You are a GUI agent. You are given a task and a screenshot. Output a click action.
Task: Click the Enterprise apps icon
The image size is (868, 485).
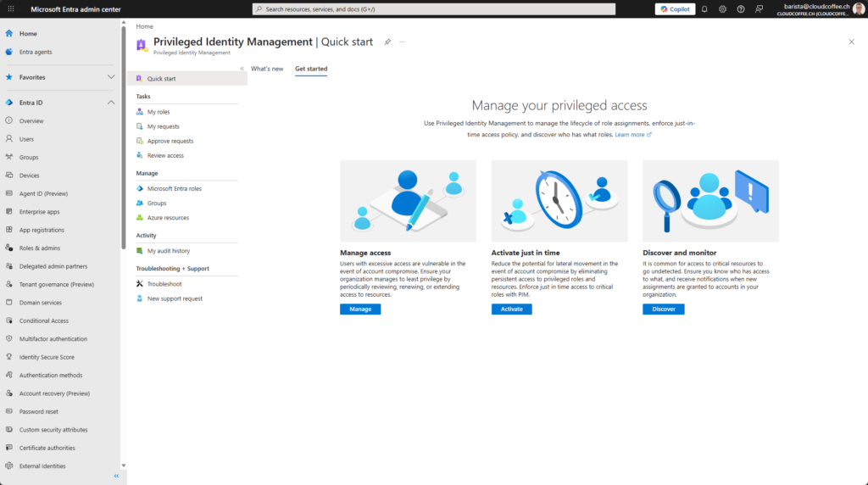(8, 211)
